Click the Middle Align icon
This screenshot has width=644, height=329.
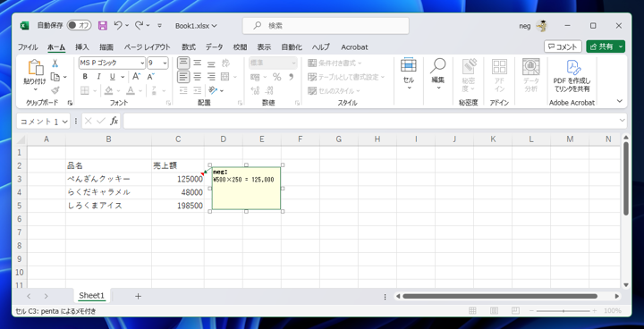click(198, 63)
